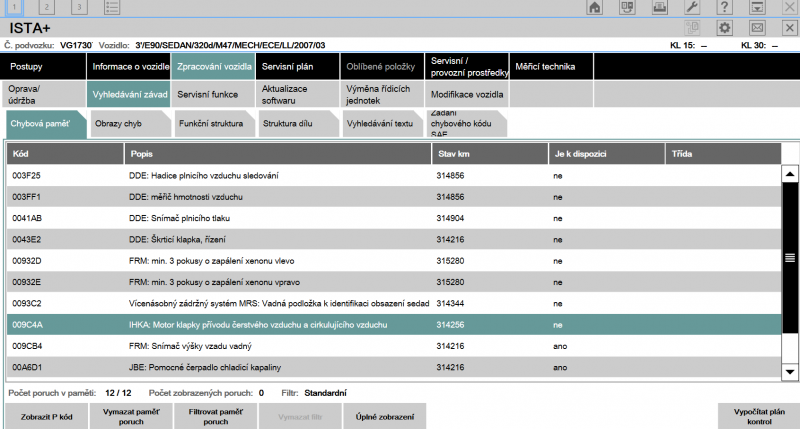Select fault 009CB4 Snímač výšky vzadu
800x429 pixels.
(x=394, y=346)
